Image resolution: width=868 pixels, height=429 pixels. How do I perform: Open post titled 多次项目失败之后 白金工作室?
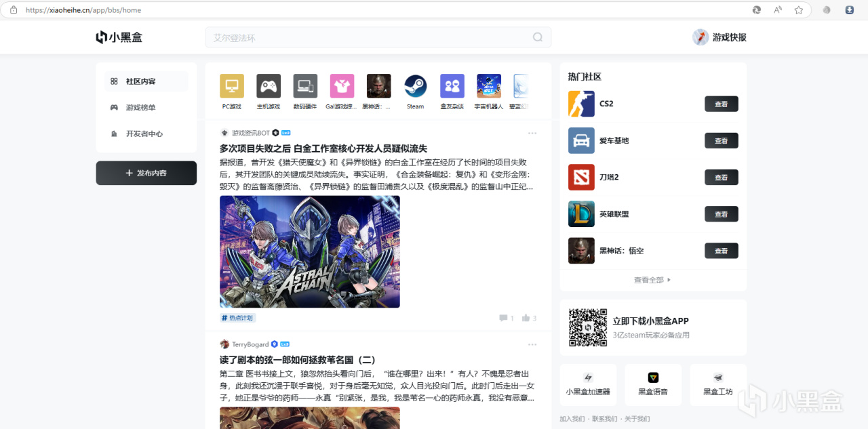click(323, 148)
